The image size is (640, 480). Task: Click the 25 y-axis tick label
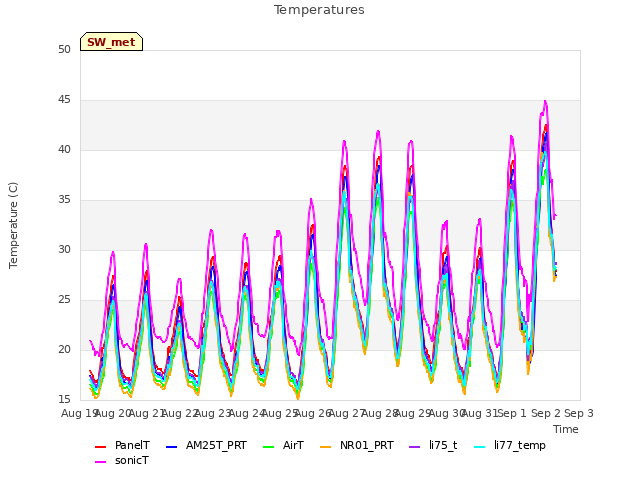pyautogui.click(x=64, y=300)
